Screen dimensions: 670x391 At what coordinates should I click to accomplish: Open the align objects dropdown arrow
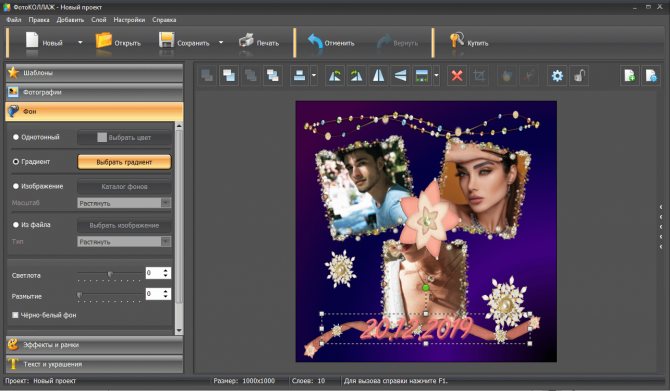[314, 76]
